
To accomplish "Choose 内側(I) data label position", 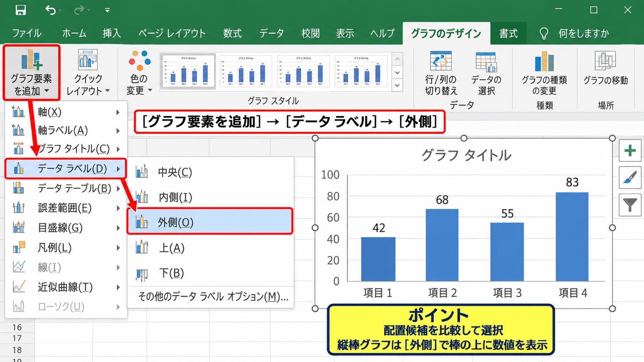I will click(210, 197).
